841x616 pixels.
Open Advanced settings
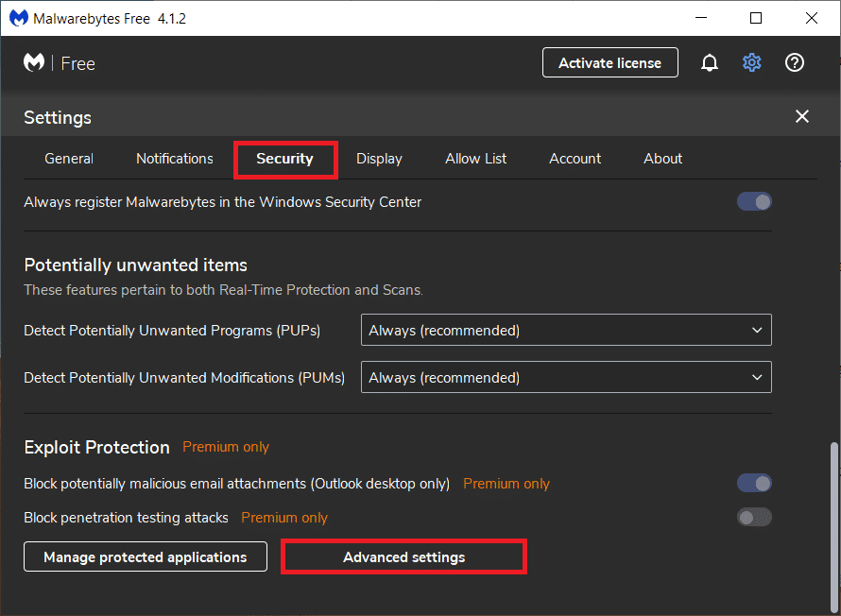[403, 557]
